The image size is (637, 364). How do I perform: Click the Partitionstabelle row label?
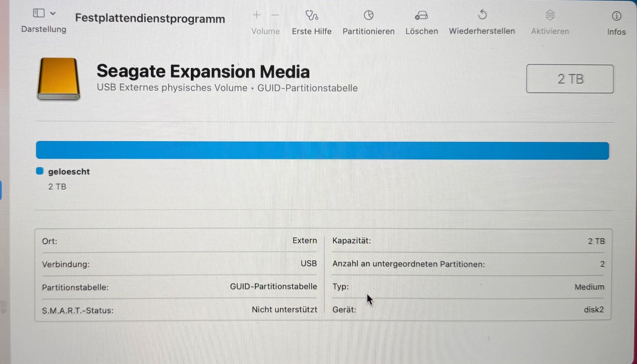75,287
